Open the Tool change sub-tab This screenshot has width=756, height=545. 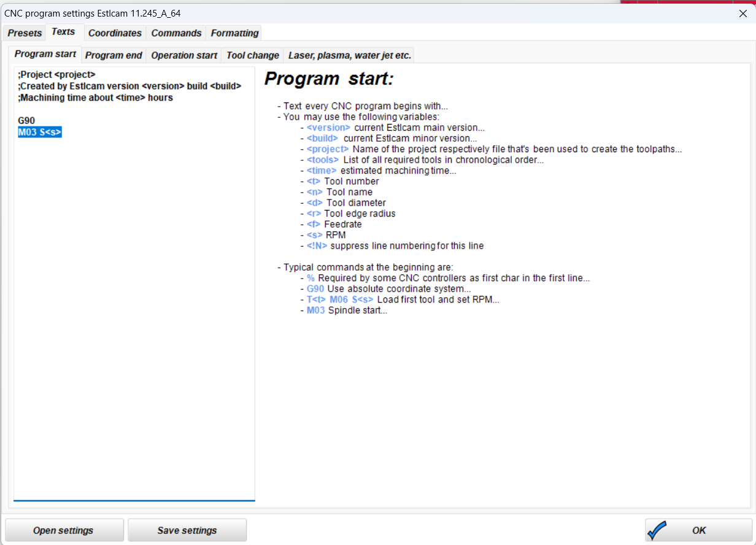click(252, 55)
